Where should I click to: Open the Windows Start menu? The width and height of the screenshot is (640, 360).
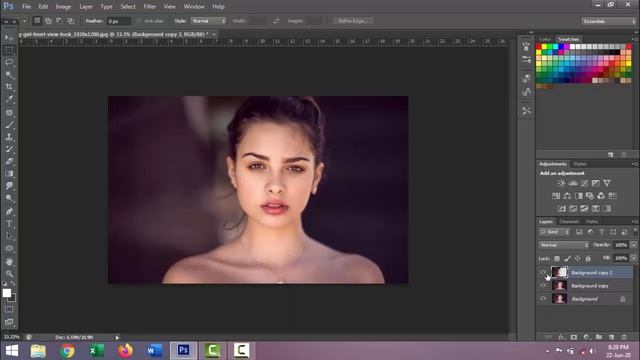12,351
